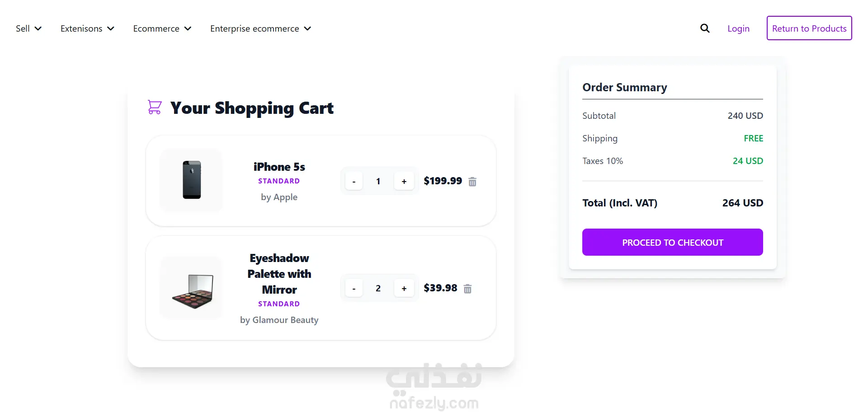This screenshot has width=868, height=412.
Task: Expand the Ecommerce dropdown
Action: pyautogui.click(x=162, y=28)
